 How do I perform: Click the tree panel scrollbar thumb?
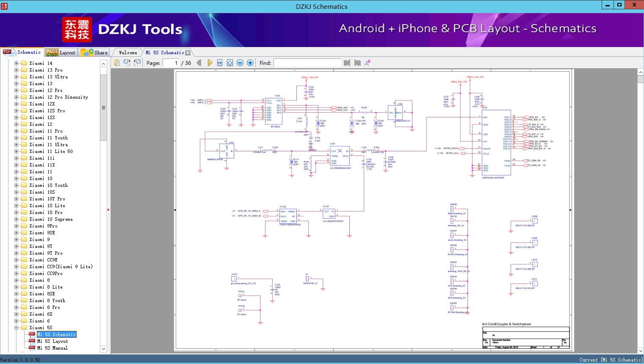pyautogui.click(x=103, y=108)
